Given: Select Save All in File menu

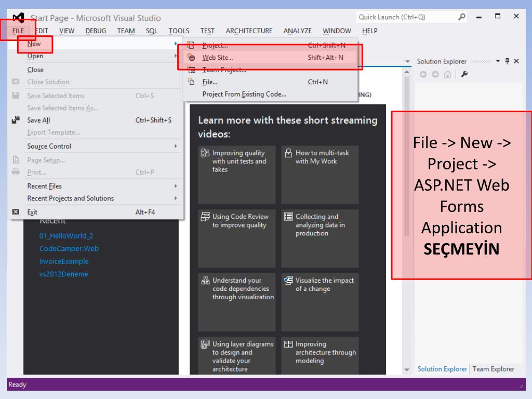Looking at the screenshot, I should pyautogui.click(x=95, y=120).
